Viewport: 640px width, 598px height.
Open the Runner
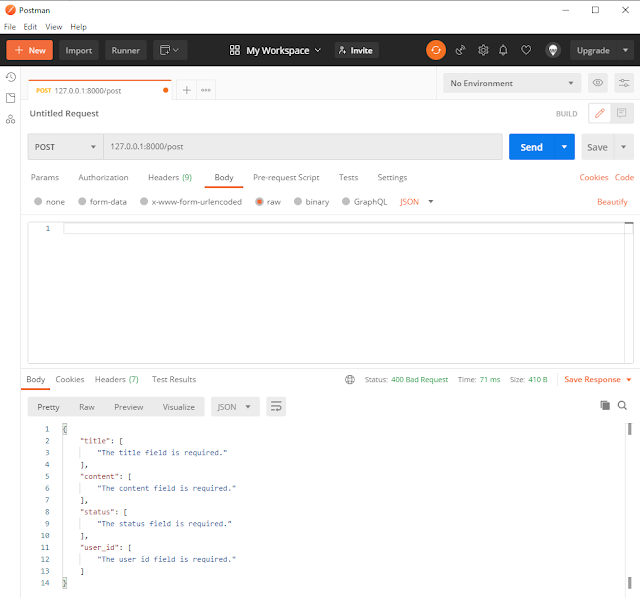(126, 50)
